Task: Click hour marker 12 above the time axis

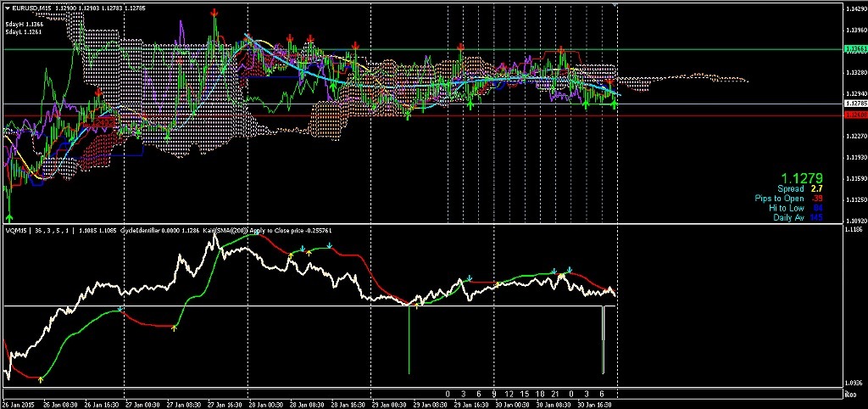Action: (509, 395)
